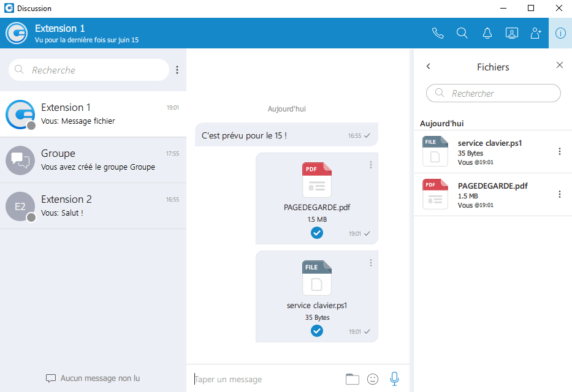This screenshot has height=392, width=572.
Task: Click the blue checkmark under service clavier.ps1 message
Action: point(316,331)
